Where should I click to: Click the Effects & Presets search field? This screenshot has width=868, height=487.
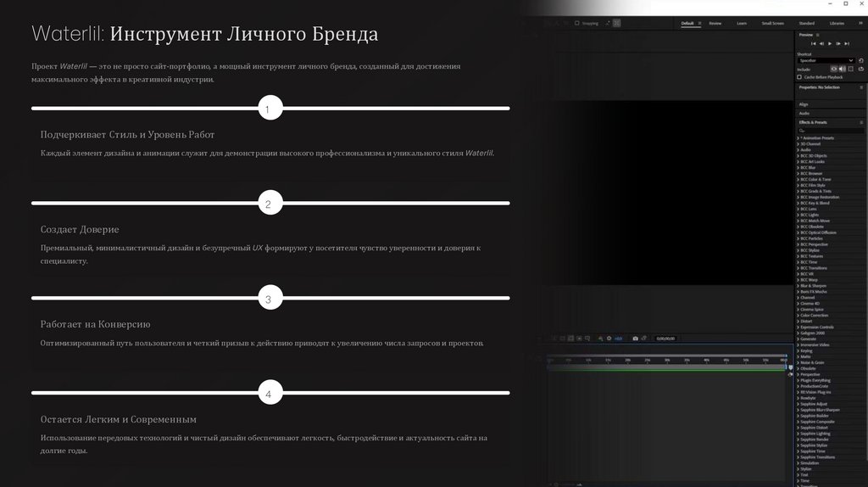tap(831, 131)
